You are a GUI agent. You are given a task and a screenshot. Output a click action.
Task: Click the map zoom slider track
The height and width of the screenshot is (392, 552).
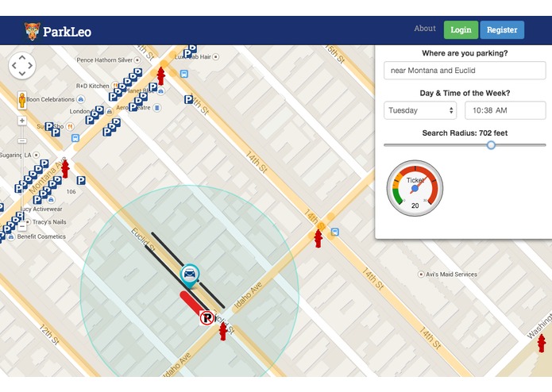tap(22, 173)
